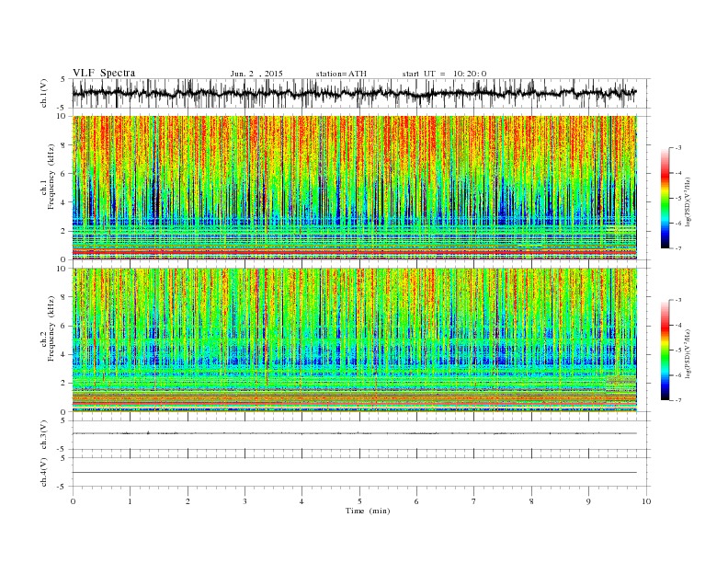This screenshot has height=563, width=728.
Task: Click the ch.1 spectrogram color scale bar
Action: 665,198
